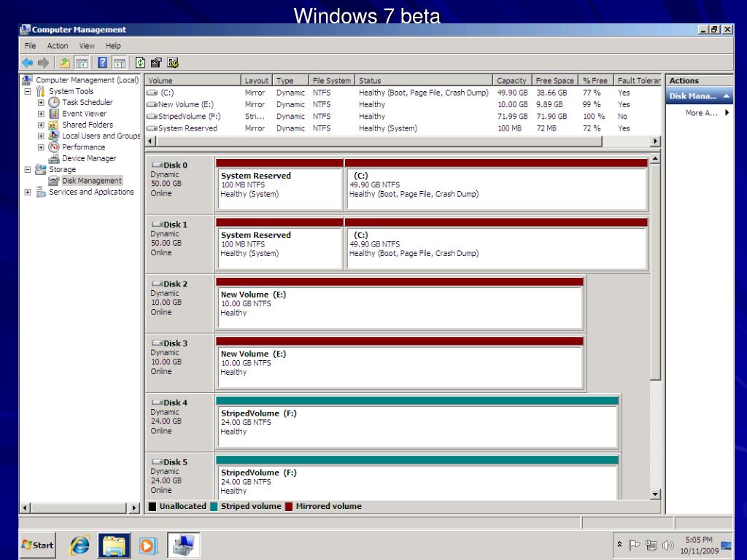Select Disk Management under Storage

[x=92, y=181]
